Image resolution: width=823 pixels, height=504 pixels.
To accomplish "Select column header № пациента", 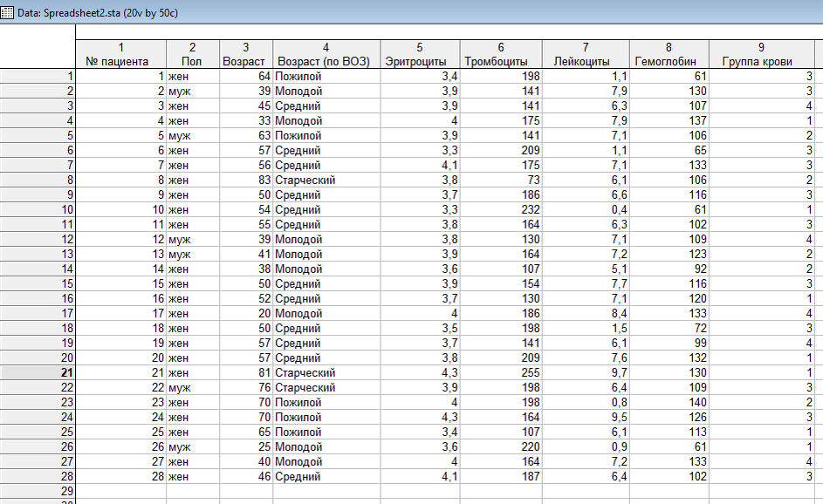I will 121,54.
